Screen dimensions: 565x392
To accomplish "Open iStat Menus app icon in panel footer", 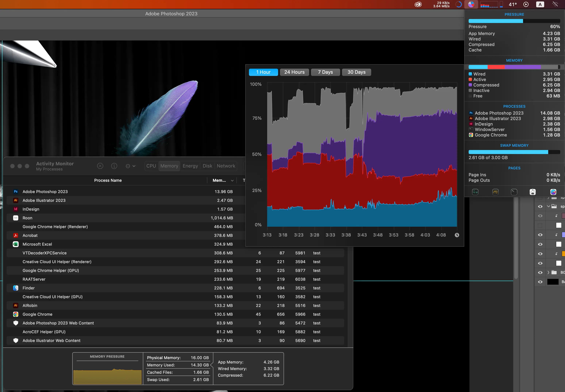I will point(553,192).
